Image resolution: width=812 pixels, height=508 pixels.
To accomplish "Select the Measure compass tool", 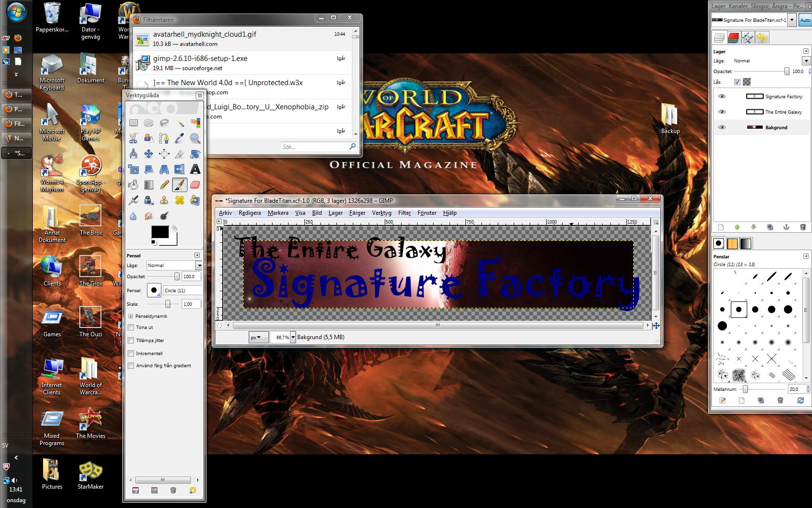I will click(x=133, y=154).
